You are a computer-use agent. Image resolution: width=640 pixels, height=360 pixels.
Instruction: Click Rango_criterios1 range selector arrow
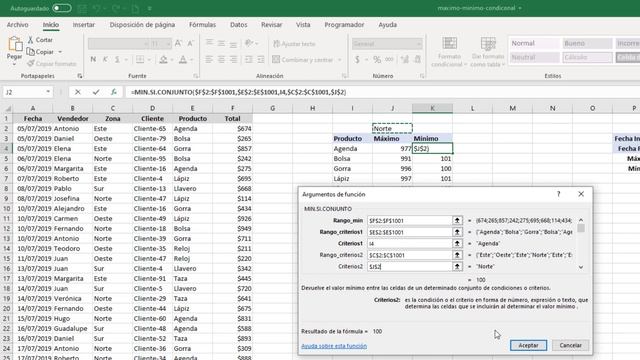pos(457,232)
